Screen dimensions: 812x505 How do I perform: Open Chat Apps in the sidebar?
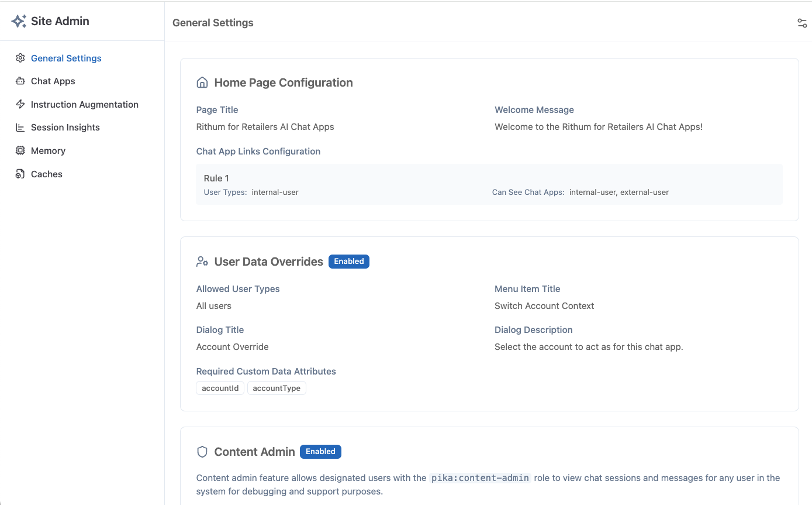(53, 81)
